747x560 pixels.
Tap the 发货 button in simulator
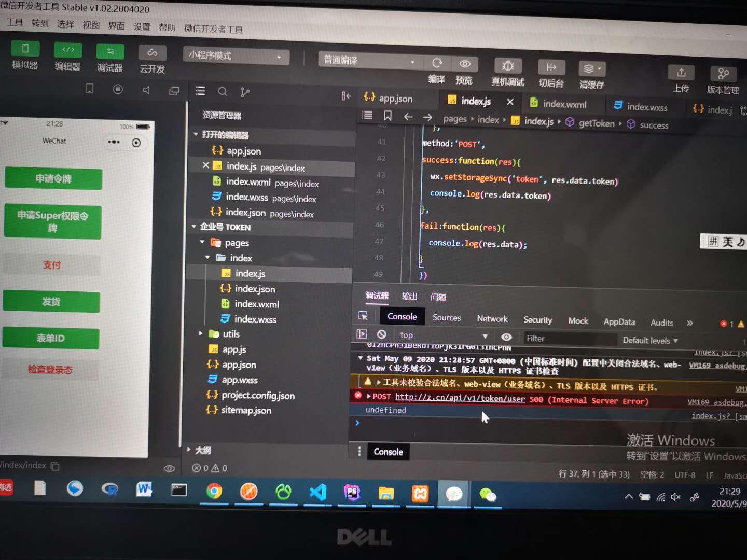[51, 302]
